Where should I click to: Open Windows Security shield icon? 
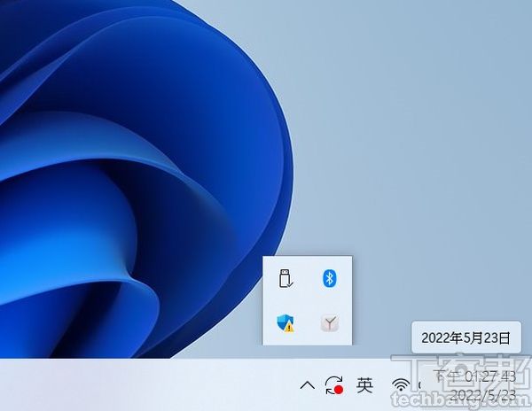coord(286,323)
